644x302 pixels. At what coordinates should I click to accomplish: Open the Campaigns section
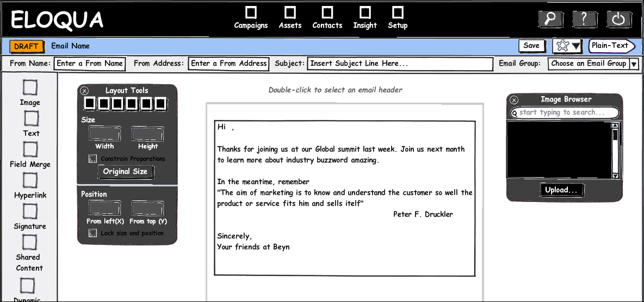point(251,18)
